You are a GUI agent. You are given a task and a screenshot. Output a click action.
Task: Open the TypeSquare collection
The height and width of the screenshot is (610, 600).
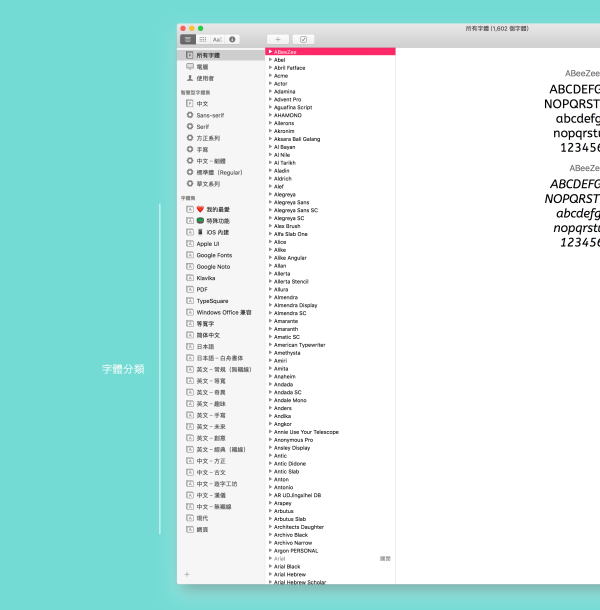221,301
